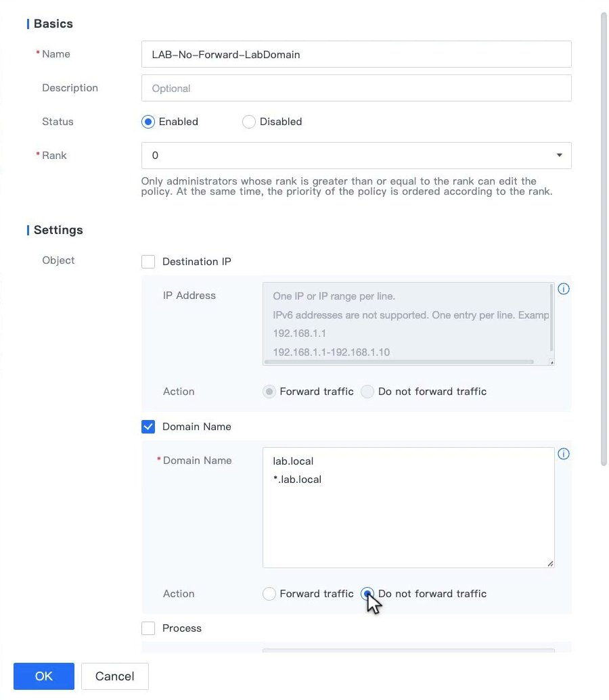Click the IP Address text area
The height and width of the screenshot is (700, 609).
point(409,324)
